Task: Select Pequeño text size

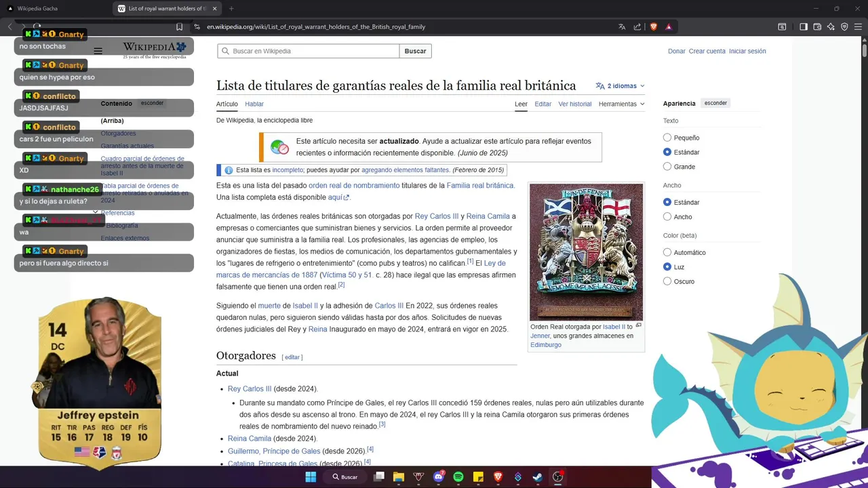Action: click(x=667, y=138)
